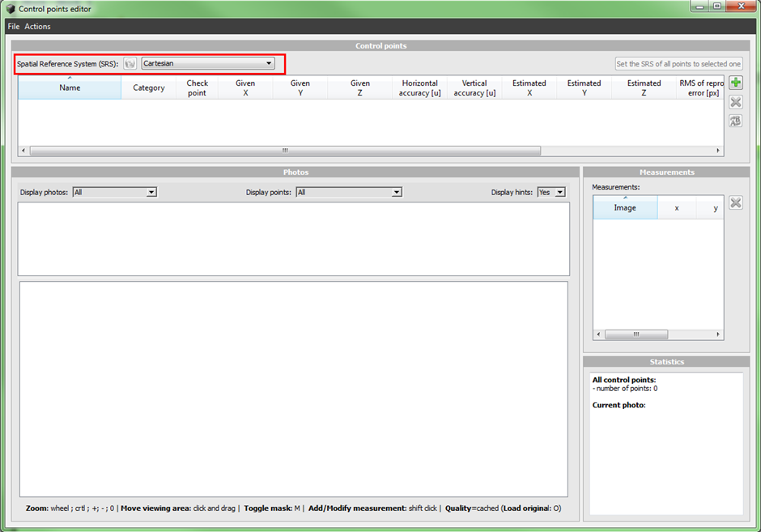This screenshot has height=532, width=761.
Task: Click the Estimated X column header
Action: tap(529, 88)
